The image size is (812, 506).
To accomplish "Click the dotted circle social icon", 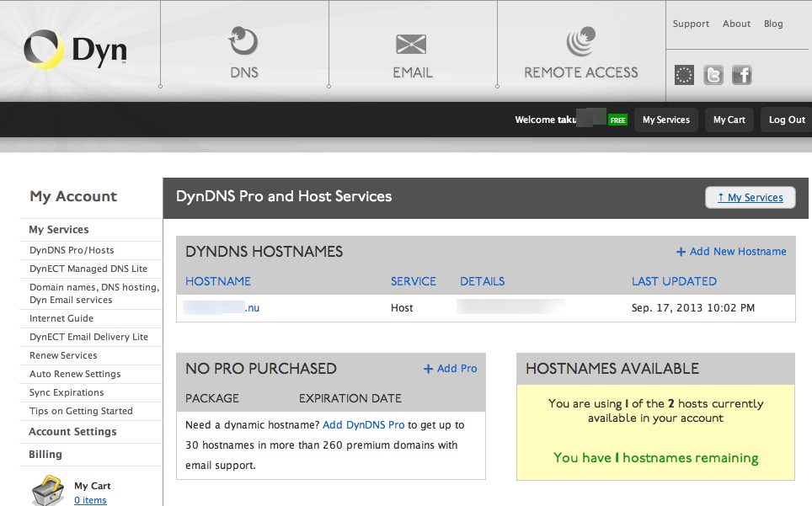I will pos(684,75).
